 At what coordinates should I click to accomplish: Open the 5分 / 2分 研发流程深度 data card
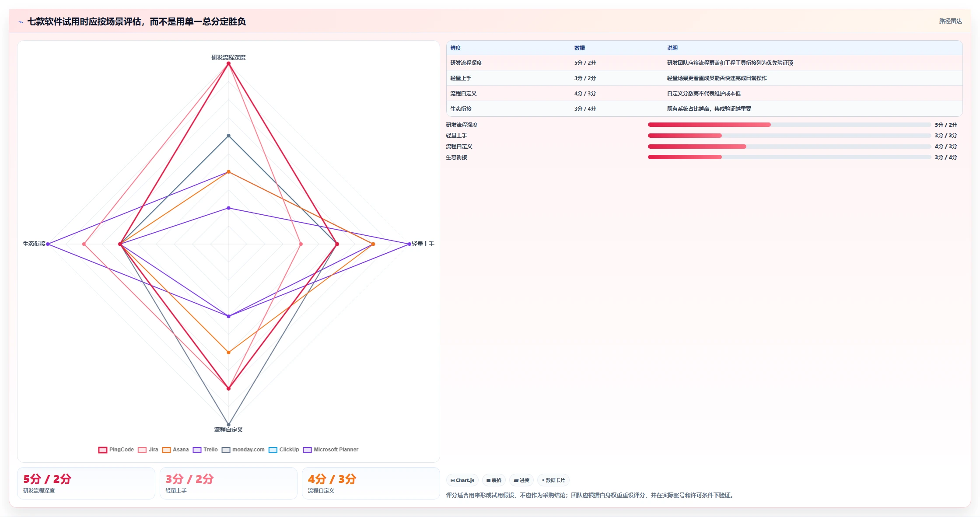coord(86,483)
